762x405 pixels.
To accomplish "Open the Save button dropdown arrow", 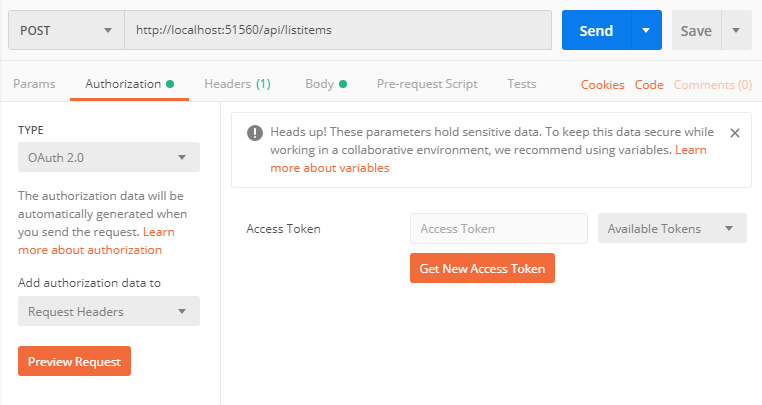I will [736, 31].
